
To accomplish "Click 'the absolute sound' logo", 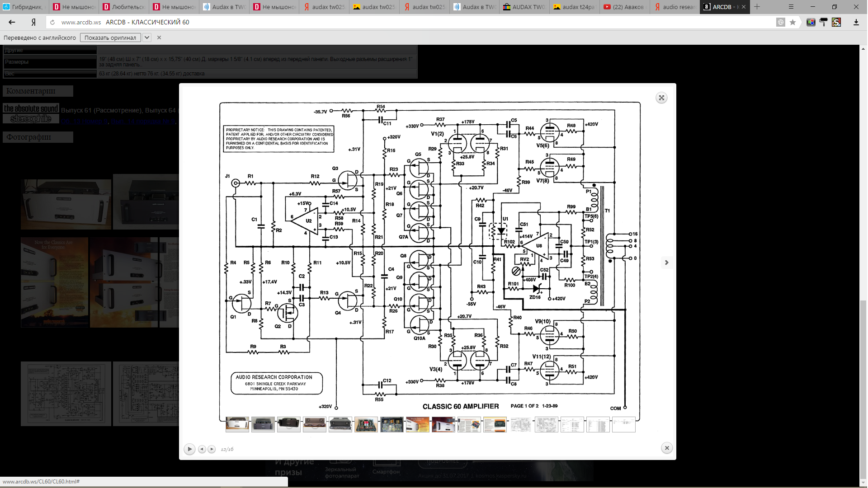I will pos(31,108).
